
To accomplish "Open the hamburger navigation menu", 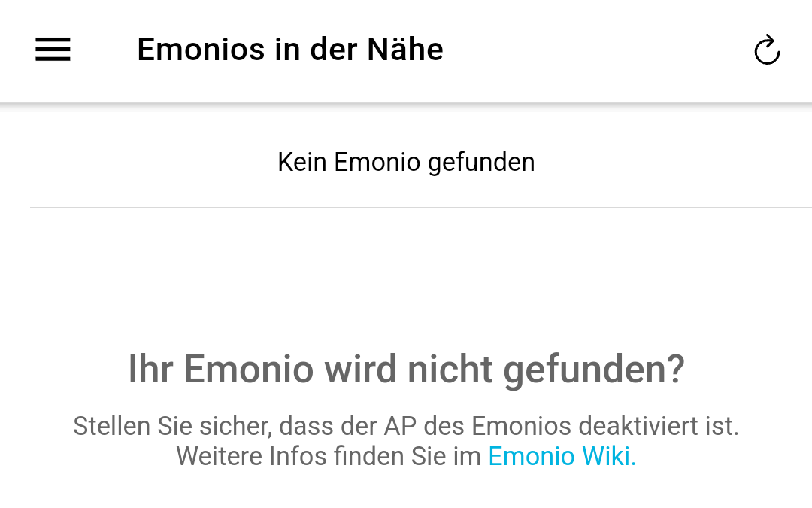I will (x=53, y=50).
